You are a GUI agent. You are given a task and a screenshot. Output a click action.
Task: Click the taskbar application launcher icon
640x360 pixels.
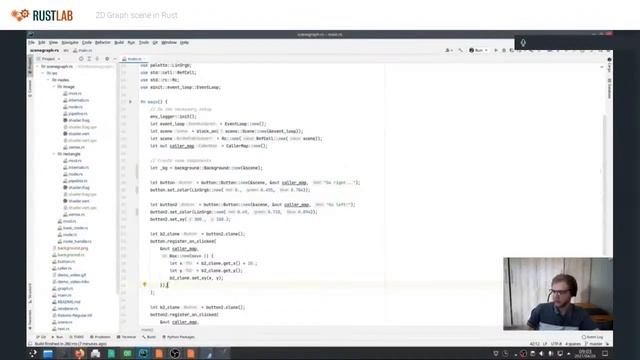[33, 353]
